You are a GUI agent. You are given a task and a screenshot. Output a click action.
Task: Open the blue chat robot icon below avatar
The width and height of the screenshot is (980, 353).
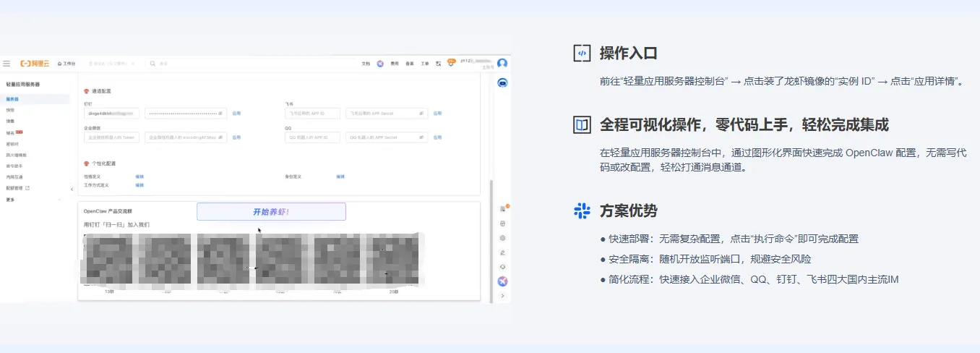[502, 82]
